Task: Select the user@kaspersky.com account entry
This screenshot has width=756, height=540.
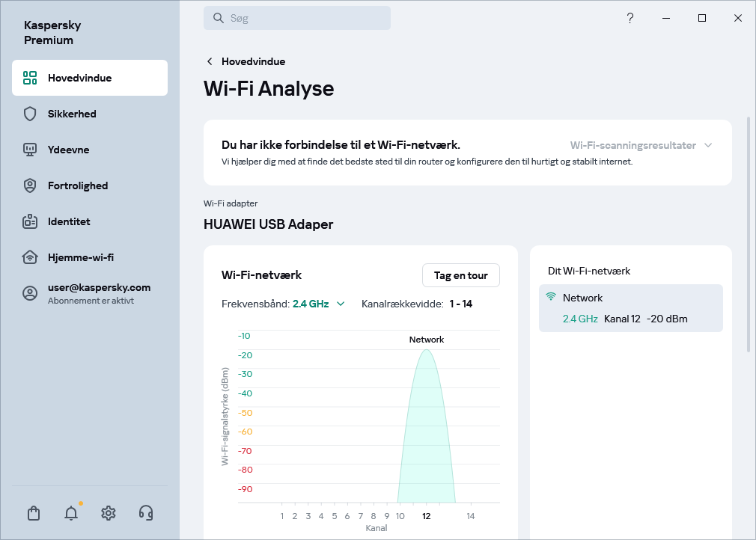Action: [x=90, y=293]
